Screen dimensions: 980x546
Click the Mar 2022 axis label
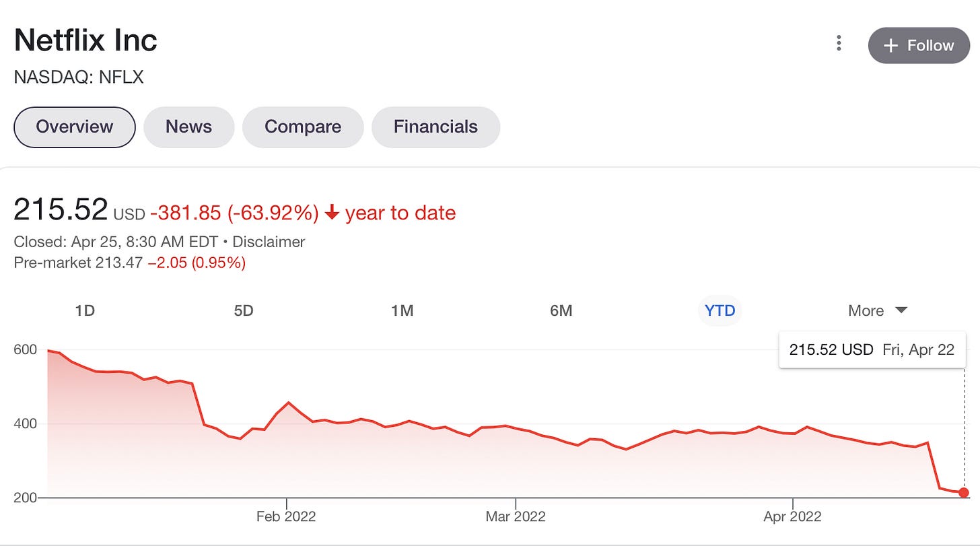pos(515,516)
